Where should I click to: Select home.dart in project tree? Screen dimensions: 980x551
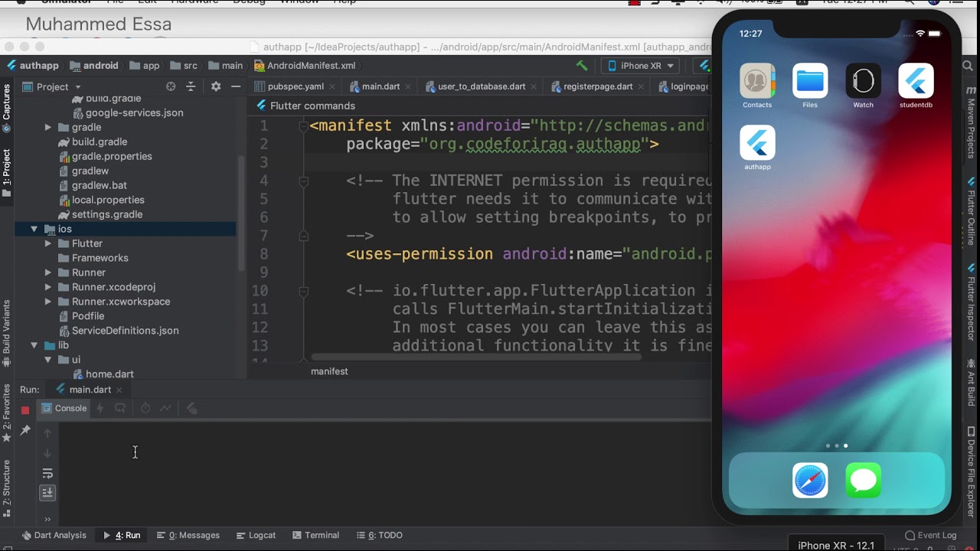(x=103, y=374)
